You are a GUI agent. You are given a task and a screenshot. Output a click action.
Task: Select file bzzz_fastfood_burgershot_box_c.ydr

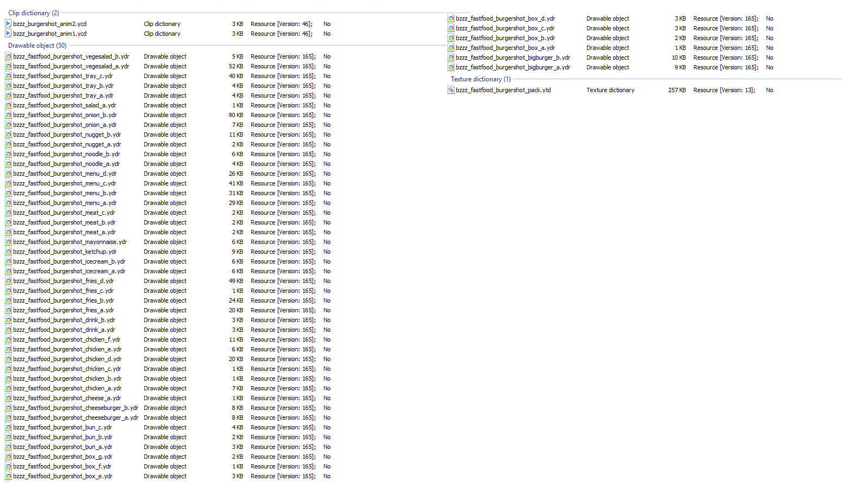tap(505, 28)
